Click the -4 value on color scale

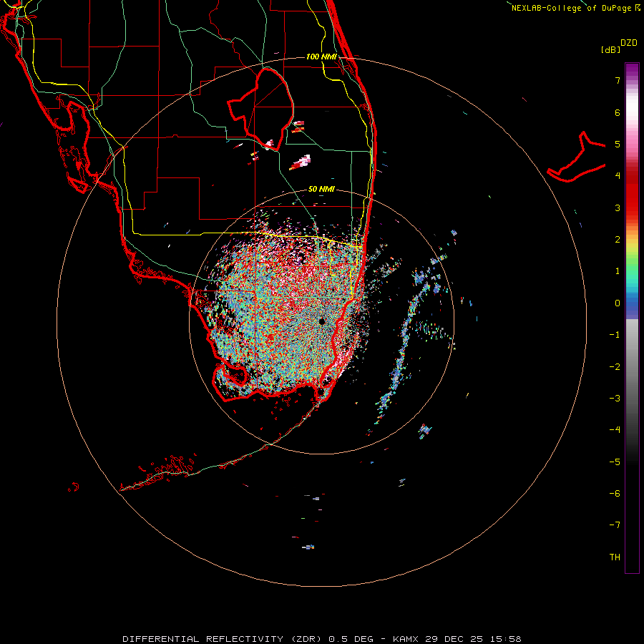pos(615,429)
